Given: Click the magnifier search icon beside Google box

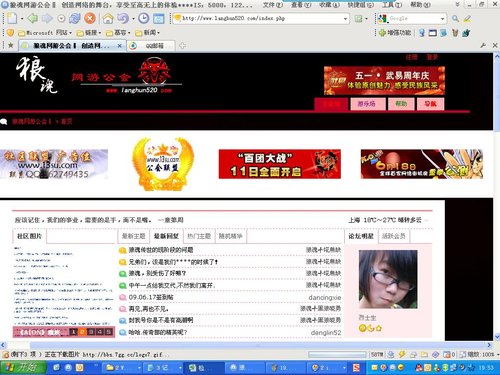Looking at the screenshot, I should click(x=455, y=19).
